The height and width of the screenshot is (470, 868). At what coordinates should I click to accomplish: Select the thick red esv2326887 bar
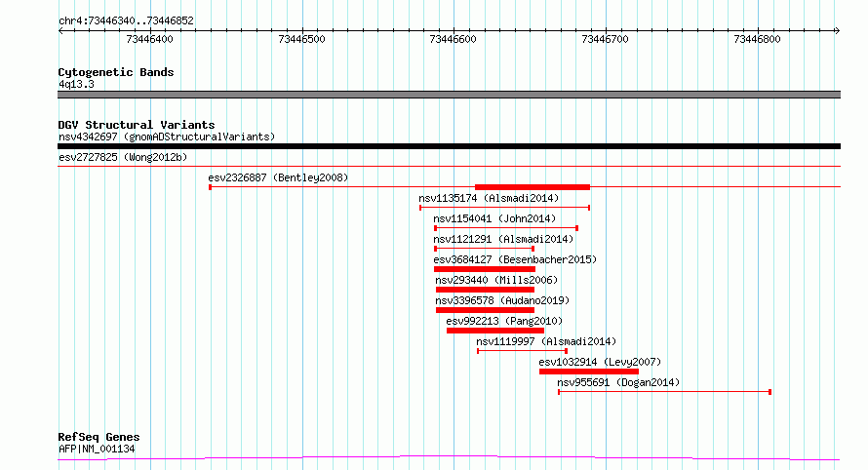pyautogui.click(x=533, y=187)
